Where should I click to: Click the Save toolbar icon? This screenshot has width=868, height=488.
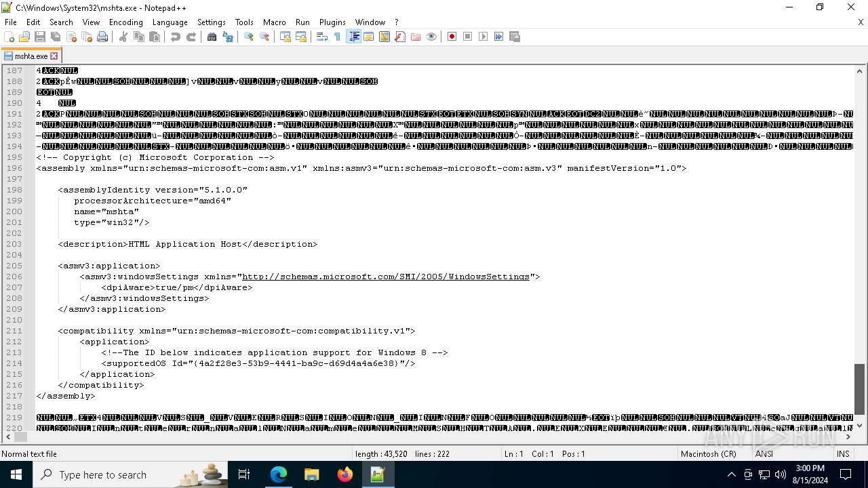40,37
